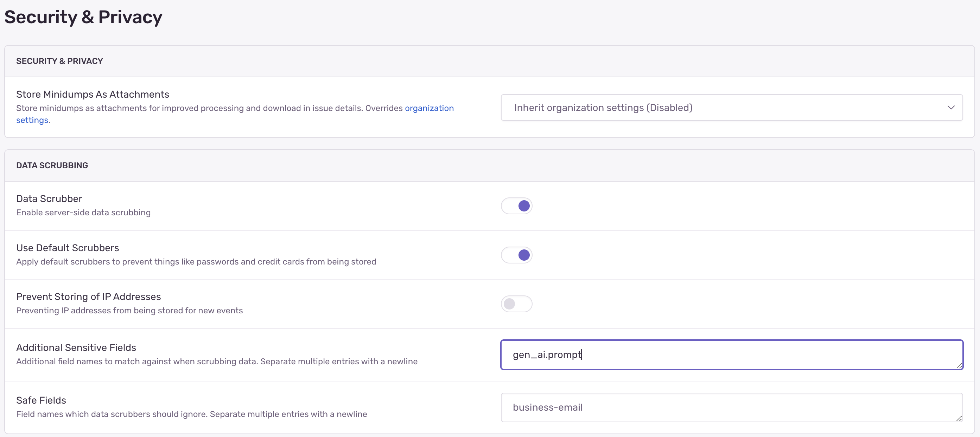This screenshot has height=437, width=980.
Task: Click the Use Default Scrubbers label
Action: pos(67,248)
